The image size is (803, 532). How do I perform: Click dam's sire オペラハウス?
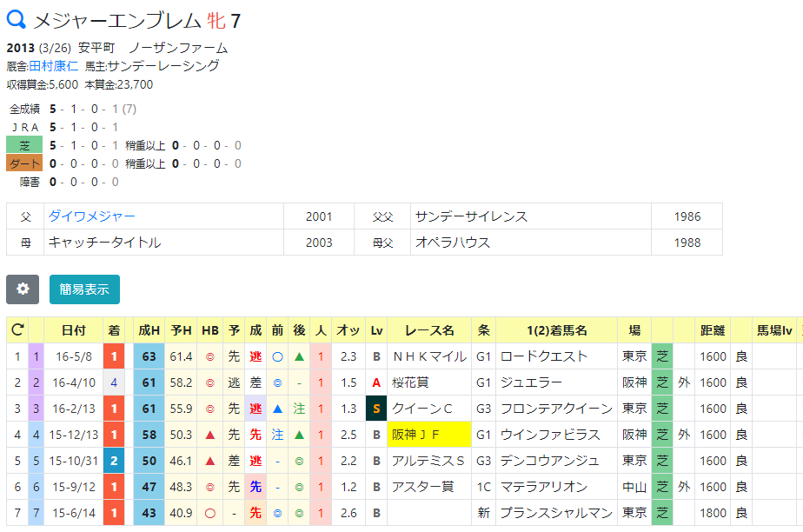(453, 243)
